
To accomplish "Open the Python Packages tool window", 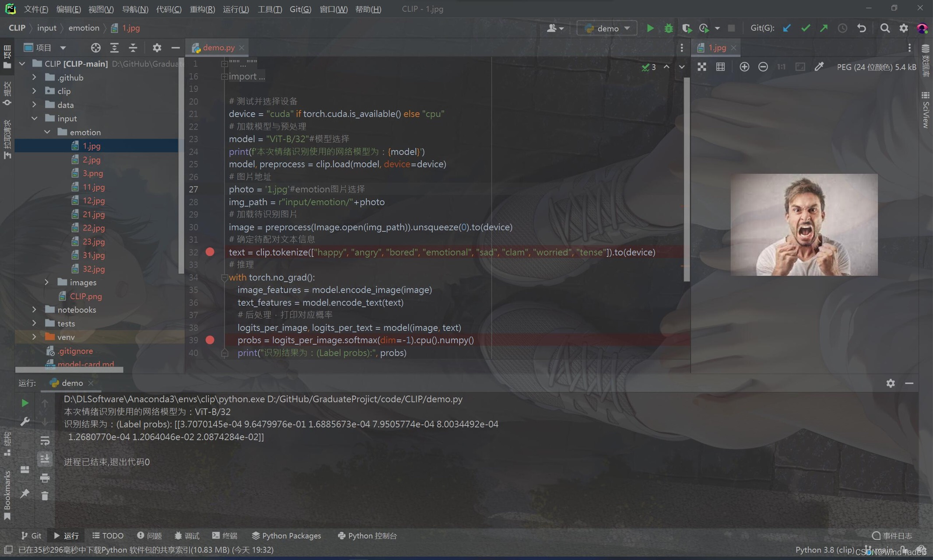I will (x=287, y=535).
